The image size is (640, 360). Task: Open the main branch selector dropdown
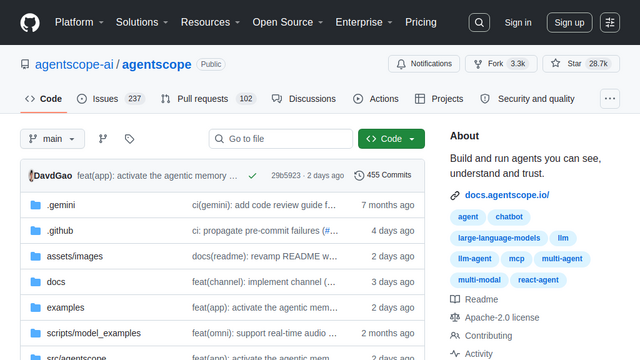(53, 139)
